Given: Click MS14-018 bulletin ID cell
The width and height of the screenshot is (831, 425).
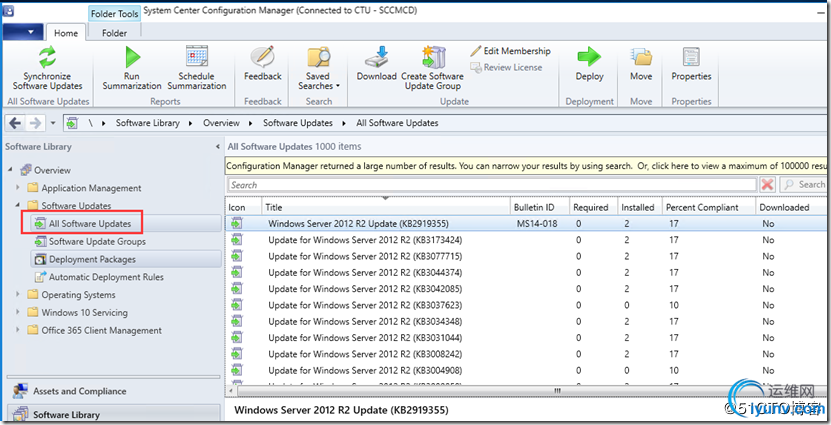Looking at the screenshot, I should pos(537,224).
